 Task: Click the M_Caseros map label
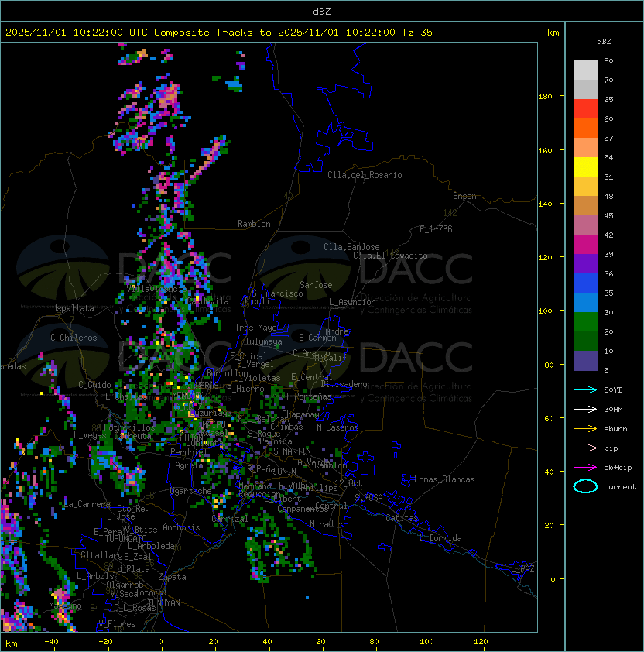(337, 427)
